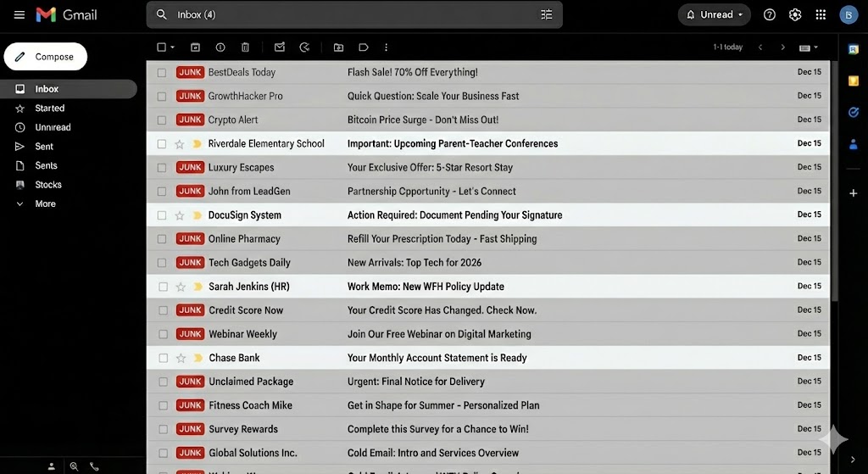The image size is (868, 474).
Task: Open the More options three-dot icon
Action: [386, 47]
